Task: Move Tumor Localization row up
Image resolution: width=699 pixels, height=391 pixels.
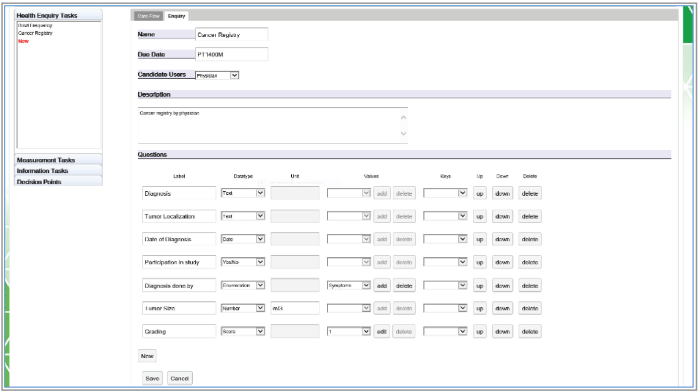Action: (x=480, y=216)
